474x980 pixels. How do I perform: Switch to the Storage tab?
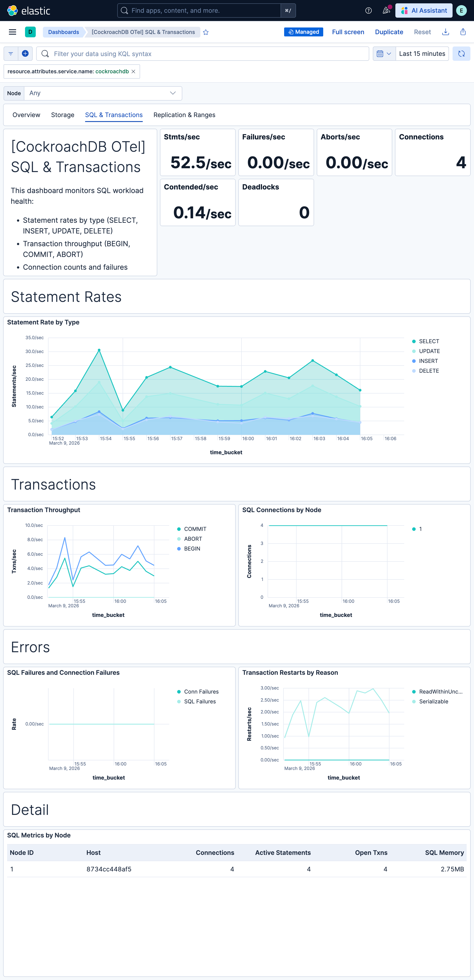(x=62, y=114)
